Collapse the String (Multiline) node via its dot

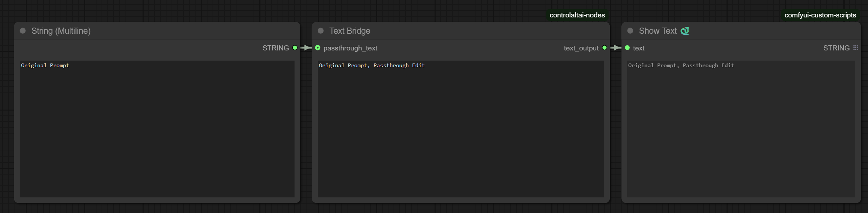(23, 31)
